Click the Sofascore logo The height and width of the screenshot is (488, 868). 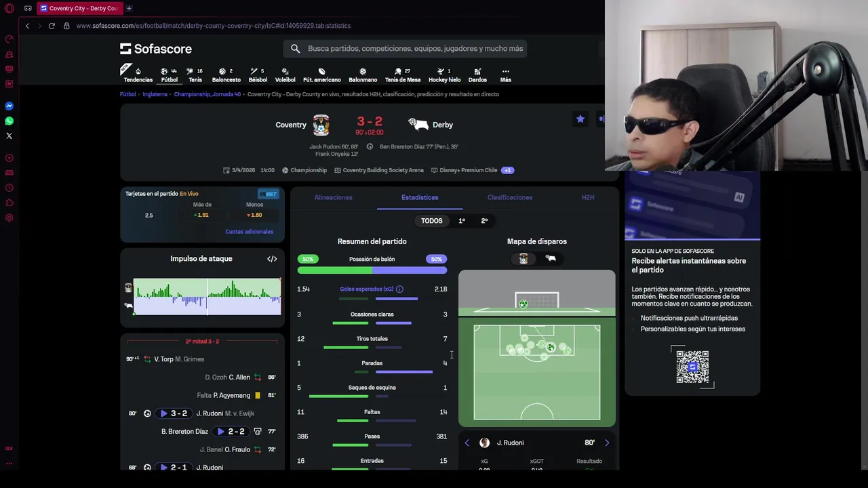coord(156,49)
